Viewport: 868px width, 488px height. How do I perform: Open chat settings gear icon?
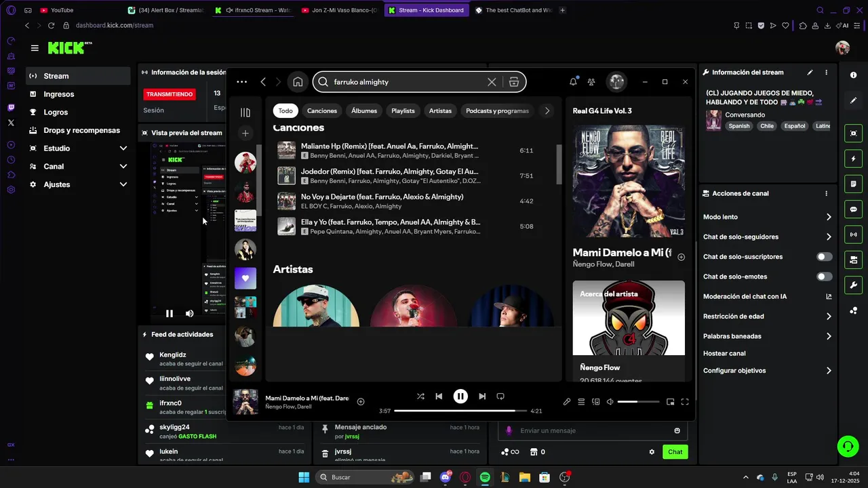pyautogui.click(x=652, y=452)
